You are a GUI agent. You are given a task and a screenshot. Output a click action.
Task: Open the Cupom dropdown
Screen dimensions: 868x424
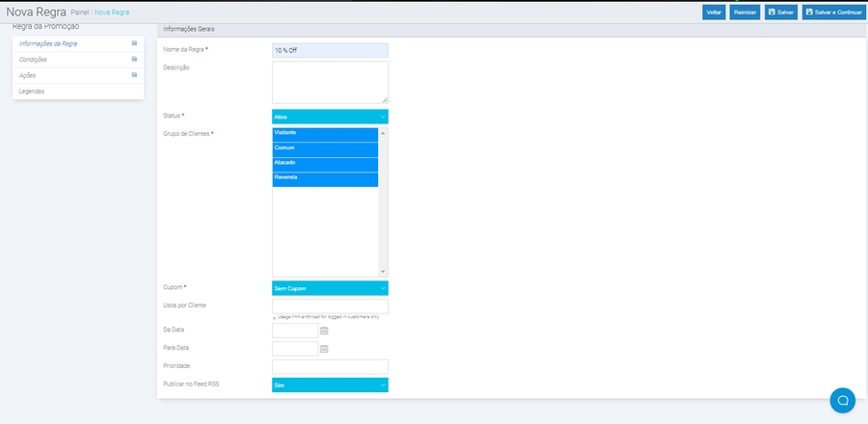(x=330, y=288)
